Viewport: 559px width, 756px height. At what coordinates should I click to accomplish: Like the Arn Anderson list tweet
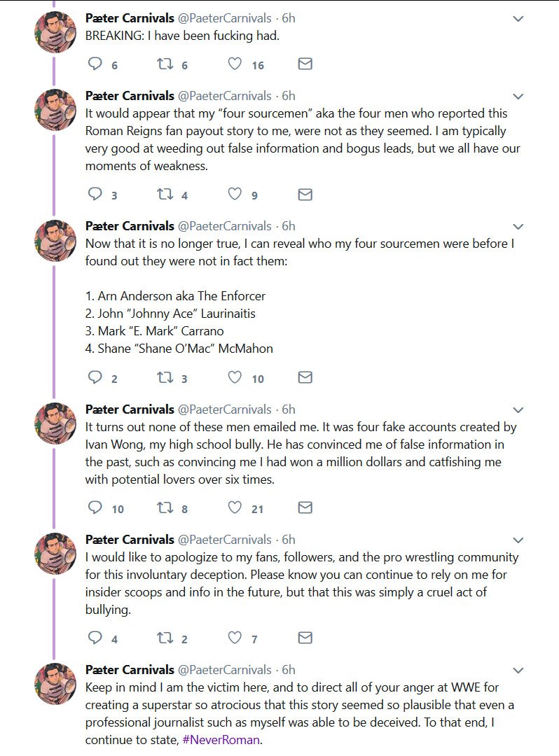pyautogui.click(x=235, y=378)
